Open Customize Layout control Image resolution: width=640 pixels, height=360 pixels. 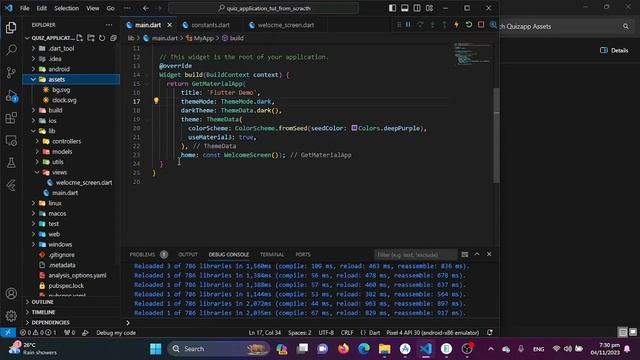[429, 8]
